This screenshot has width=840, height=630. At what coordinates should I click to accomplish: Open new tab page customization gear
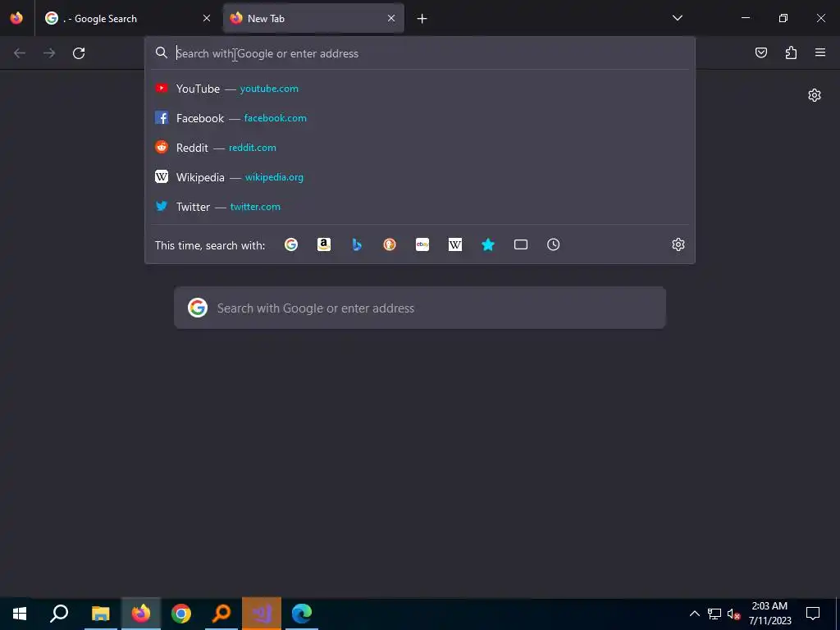(815, 95)
